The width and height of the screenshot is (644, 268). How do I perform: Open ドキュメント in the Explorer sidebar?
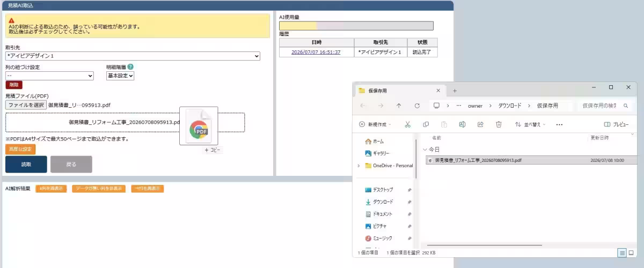(378, 214)
